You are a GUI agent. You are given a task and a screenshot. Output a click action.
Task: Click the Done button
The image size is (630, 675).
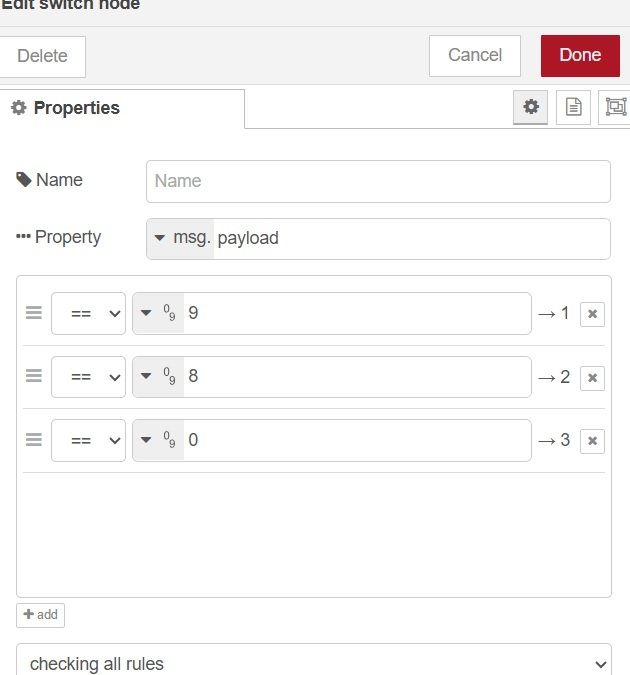tap(580, 56)
